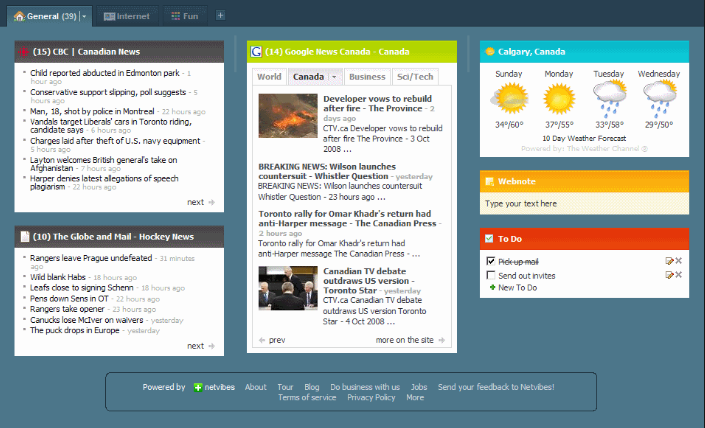Add a new tab with plus icon
The width and height of the screenshot is (705, 428).
tap(220, 16)
